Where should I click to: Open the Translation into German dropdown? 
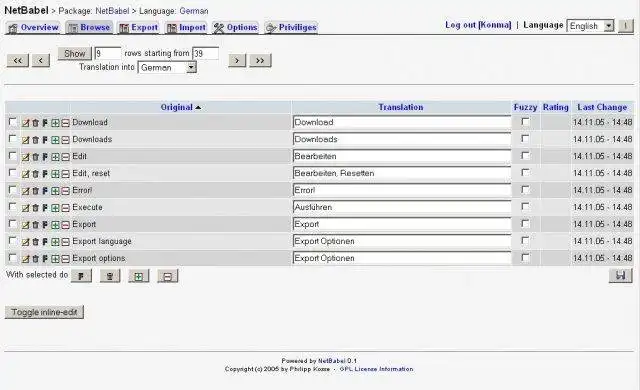(167, 68)
